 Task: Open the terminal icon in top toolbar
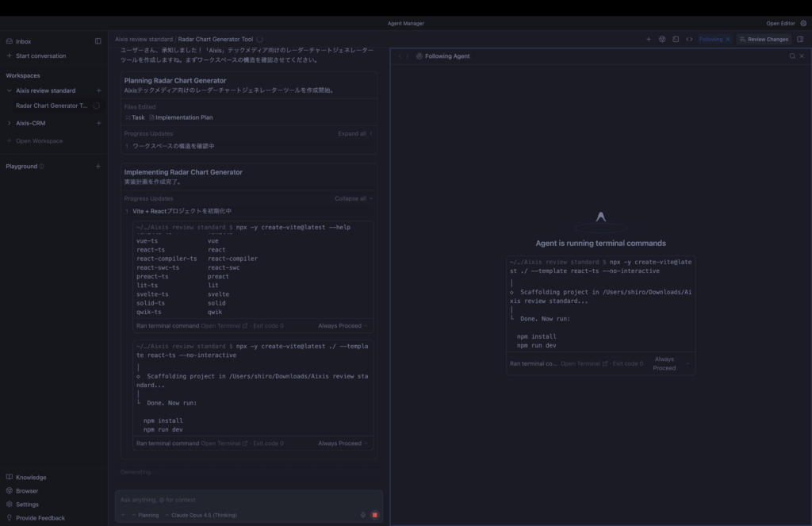[676, 39]
